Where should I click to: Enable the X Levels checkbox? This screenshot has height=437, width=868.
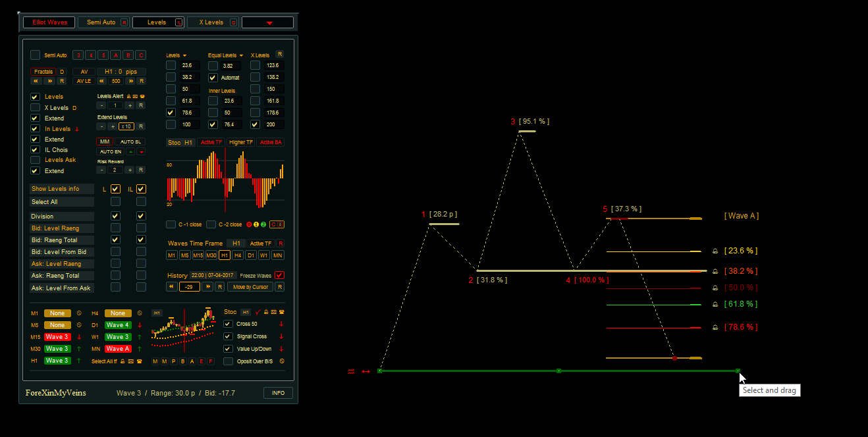36,107
